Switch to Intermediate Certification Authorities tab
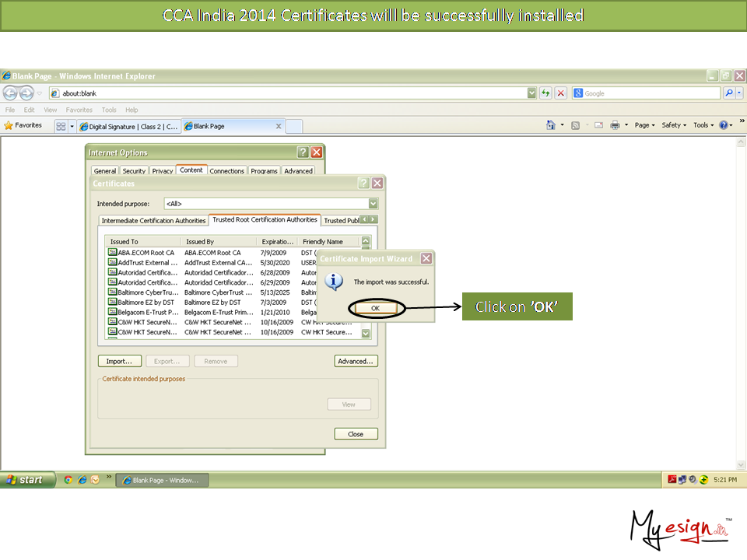This screenshot has width=747, height=560. (x=153, y=221)
